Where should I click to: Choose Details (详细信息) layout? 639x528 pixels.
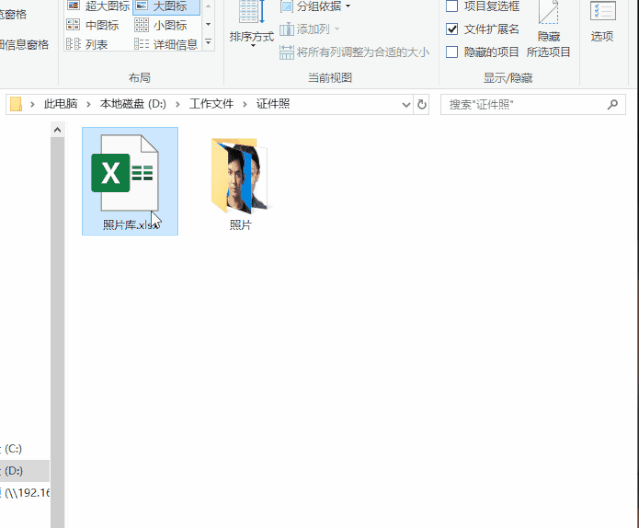click(166, 44)
